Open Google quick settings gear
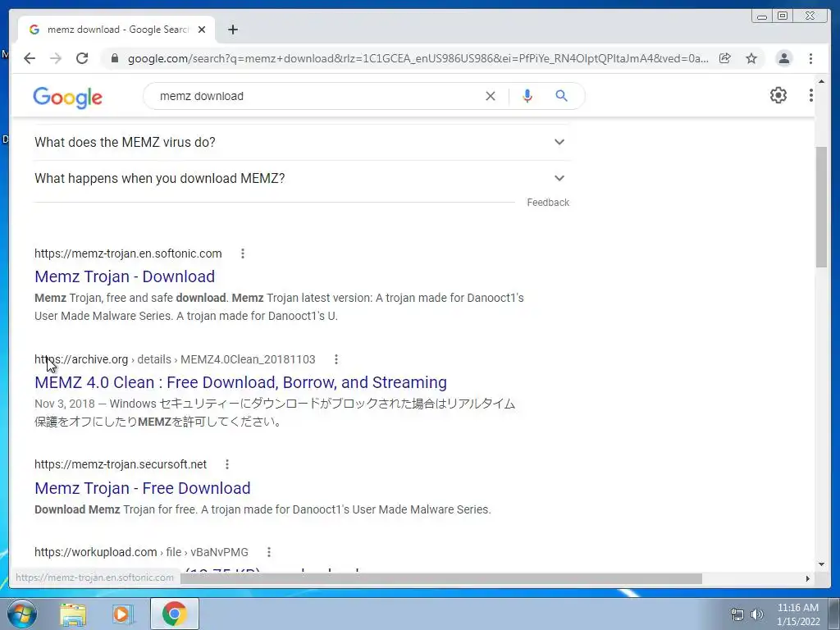840x630 pixels. point(778,95)
